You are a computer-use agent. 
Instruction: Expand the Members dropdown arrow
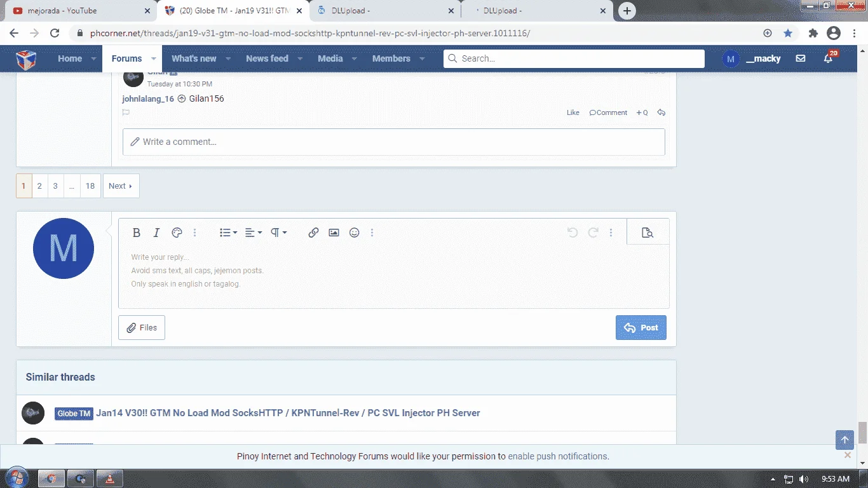[x=423, y=58]
